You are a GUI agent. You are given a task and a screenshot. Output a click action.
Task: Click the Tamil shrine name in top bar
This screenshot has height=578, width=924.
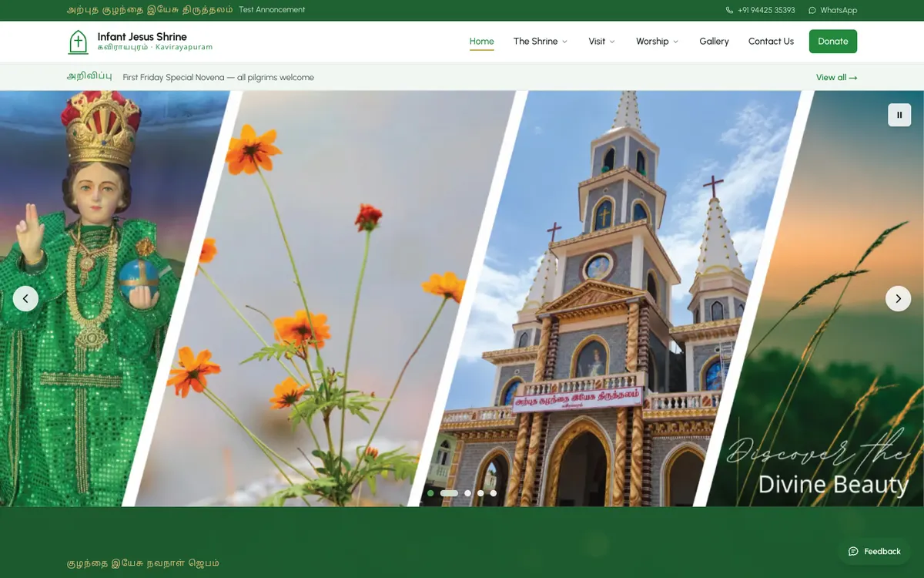(150, 10)
